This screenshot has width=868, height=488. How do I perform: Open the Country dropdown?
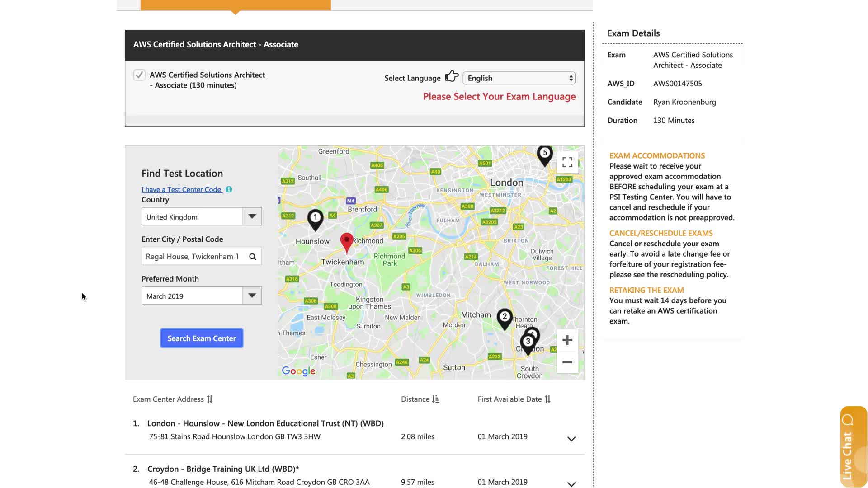[252, 217]
